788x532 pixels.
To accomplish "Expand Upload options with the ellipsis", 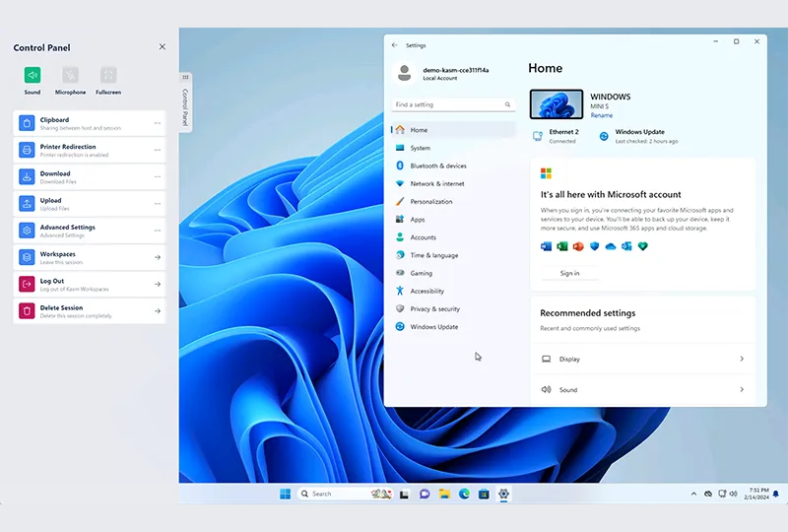I will [158, 204].
